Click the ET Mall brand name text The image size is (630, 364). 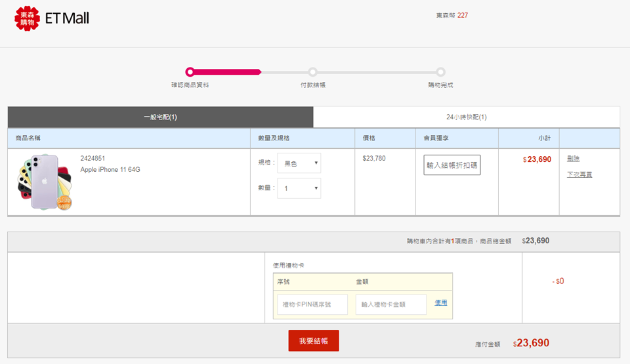click(x=66, y=18)
